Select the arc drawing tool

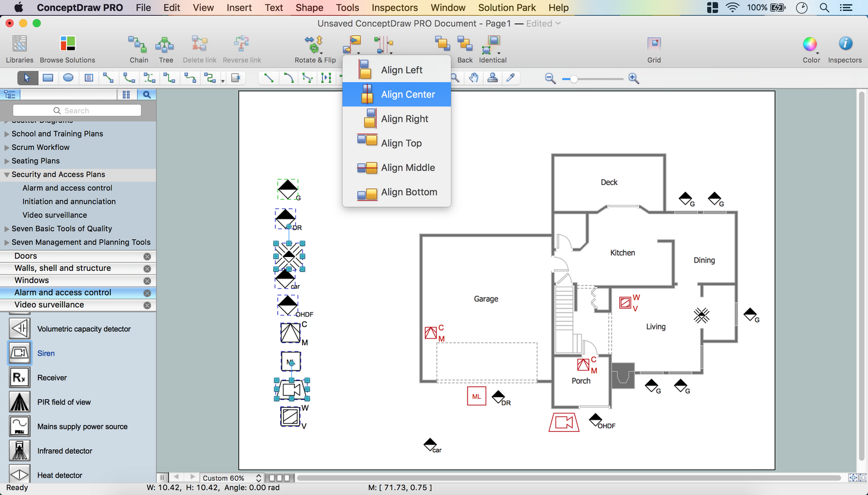pyautogui.click(x=288, y=78)
